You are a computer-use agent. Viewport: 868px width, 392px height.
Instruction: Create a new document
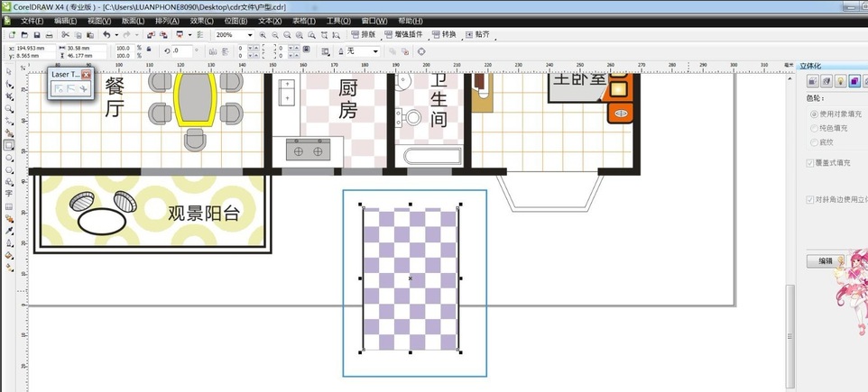tap(12, 35)
